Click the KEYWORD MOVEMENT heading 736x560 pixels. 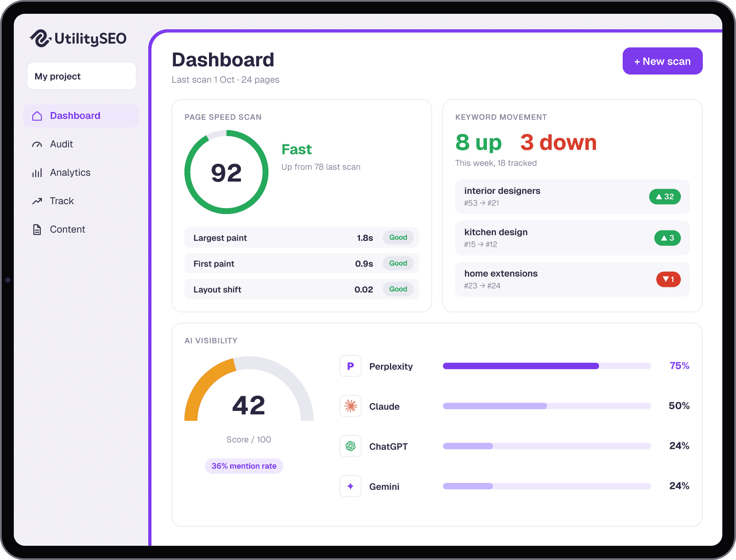[501, 117]
